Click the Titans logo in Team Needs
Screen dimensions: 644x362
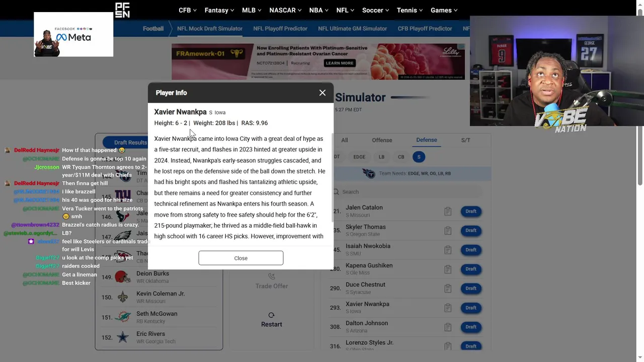pos(369,173)
